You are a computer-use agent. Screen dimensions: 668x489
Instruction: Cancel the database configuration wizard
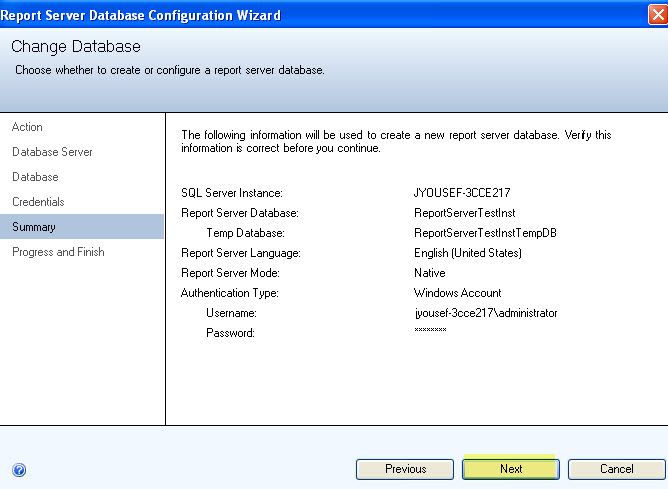(x=616, y=469)
